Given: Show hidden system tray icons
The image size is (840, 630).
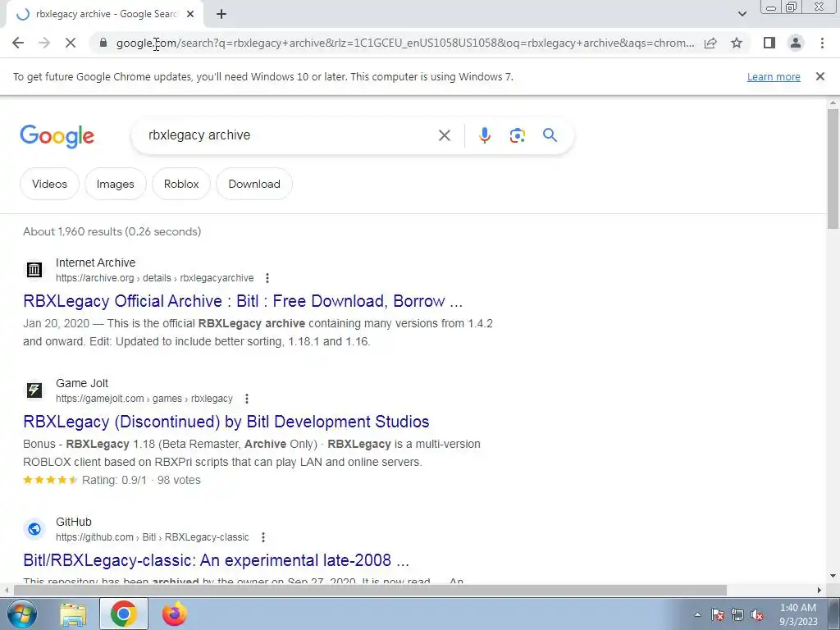Looking at the screenshot, I should 697,615.
